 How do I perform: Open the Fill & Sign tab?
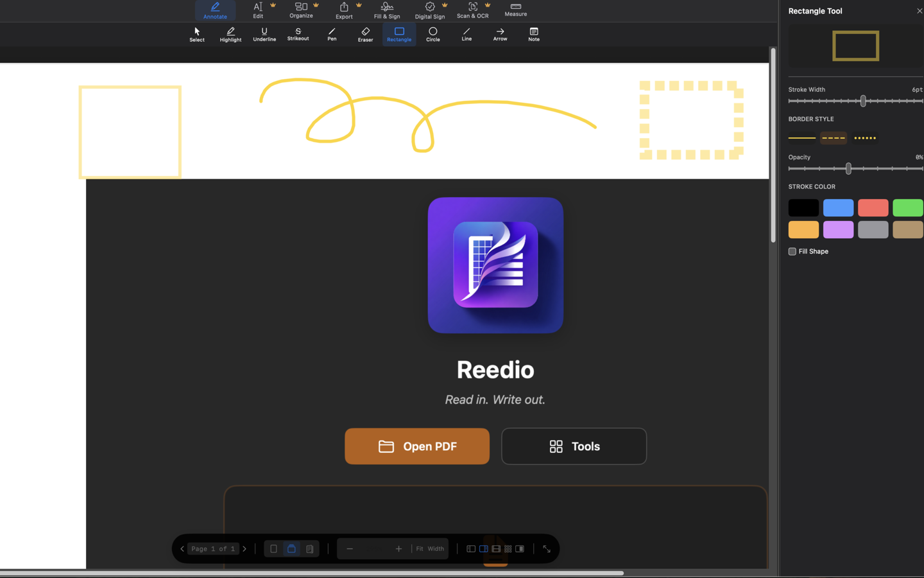[x=386, y=10]
